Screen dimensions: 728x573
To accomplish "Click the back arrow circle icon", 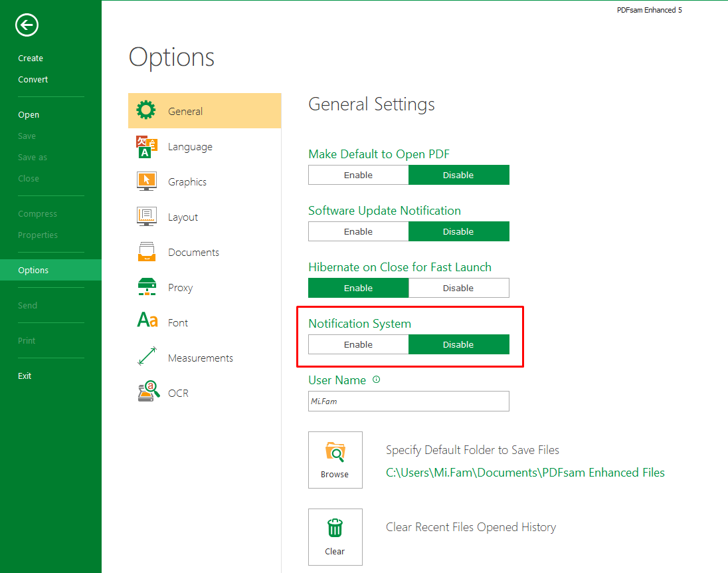I will 27,25.
